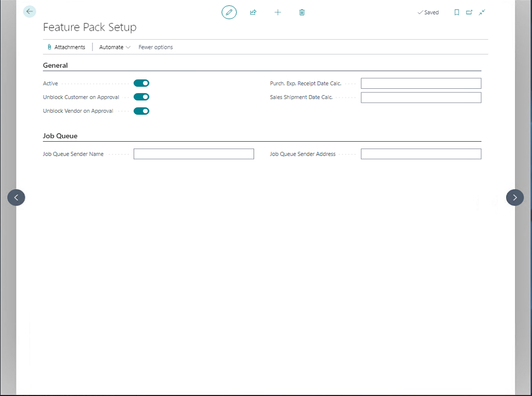Disable the Active toggle

141,83
